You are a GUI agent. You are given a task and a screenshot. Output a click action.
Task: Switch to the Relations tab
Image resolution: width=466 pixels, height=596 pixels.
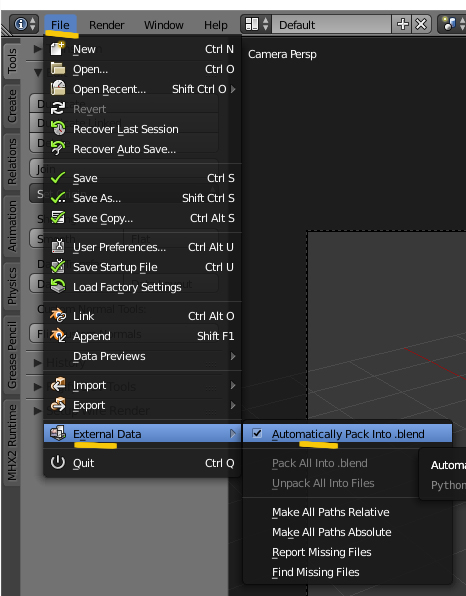click(11, 161)
